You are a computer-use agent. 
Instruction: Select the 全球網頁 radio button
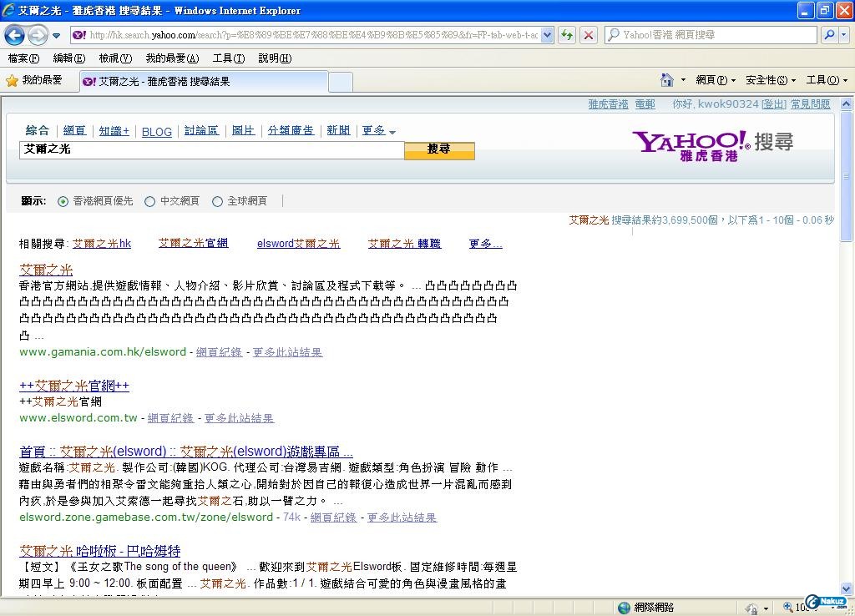point(218,202)
